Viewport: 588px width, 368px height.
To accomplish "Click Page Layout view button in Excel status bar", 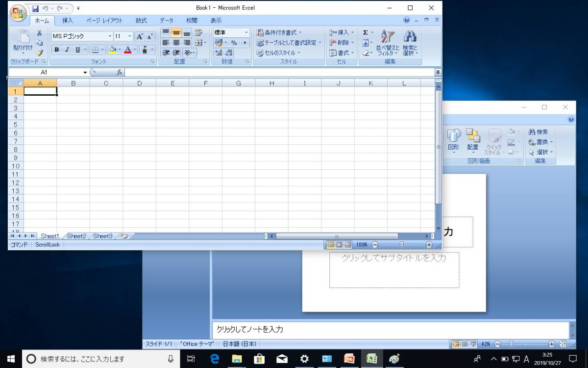I will point(339,244).
